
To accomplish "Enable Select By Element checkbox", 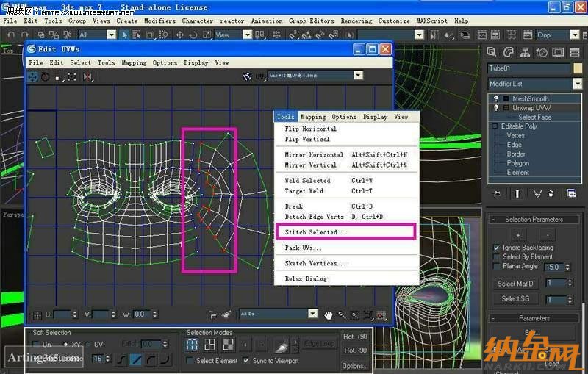I will (x=497, y=257).
